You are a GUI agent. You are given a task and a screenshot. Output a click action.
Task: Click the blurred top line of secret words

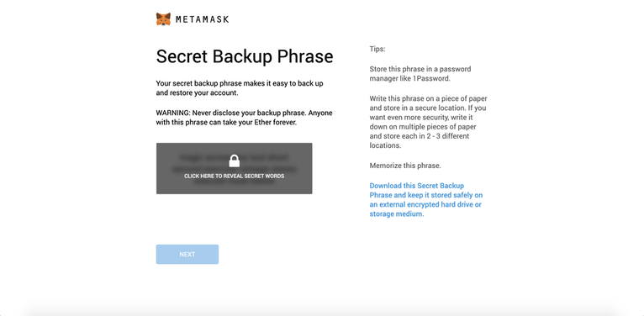point(234,157)
